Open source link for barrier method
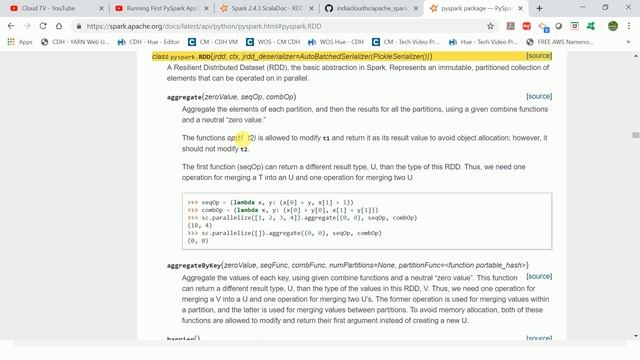The height and width of the screenshot is (360, 640). (539, 338)
